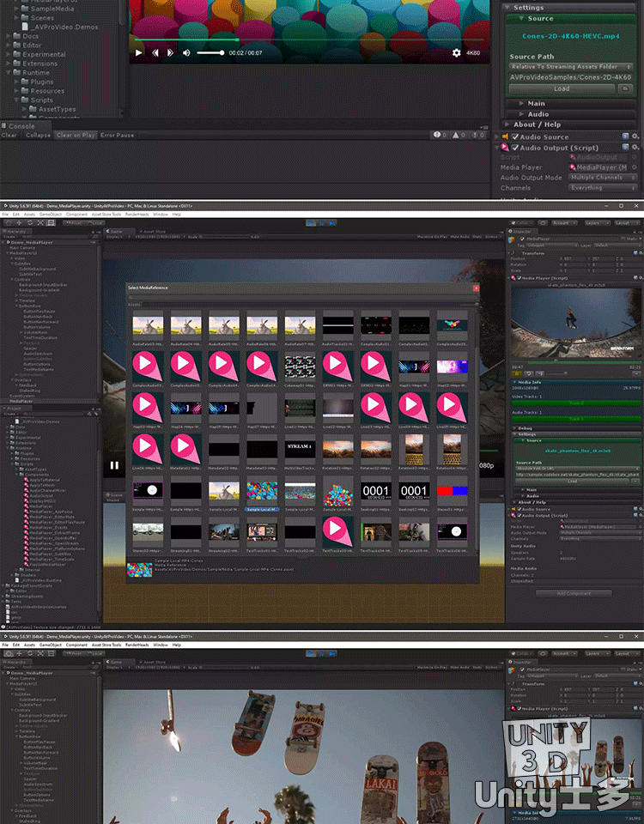Click the Collapse button in the Console
The width and height of the screenshot is (644, 824).
coord(38,135)
